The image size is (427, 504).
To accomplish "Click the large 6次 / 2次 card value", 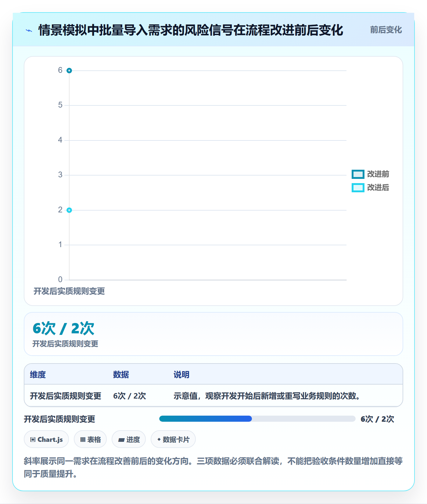I will pos(63,328).
